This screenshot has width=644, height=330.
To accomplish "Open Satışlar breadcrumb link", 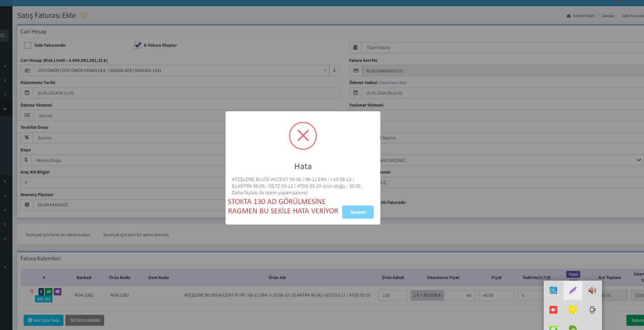I will click(x=608, y=16).
